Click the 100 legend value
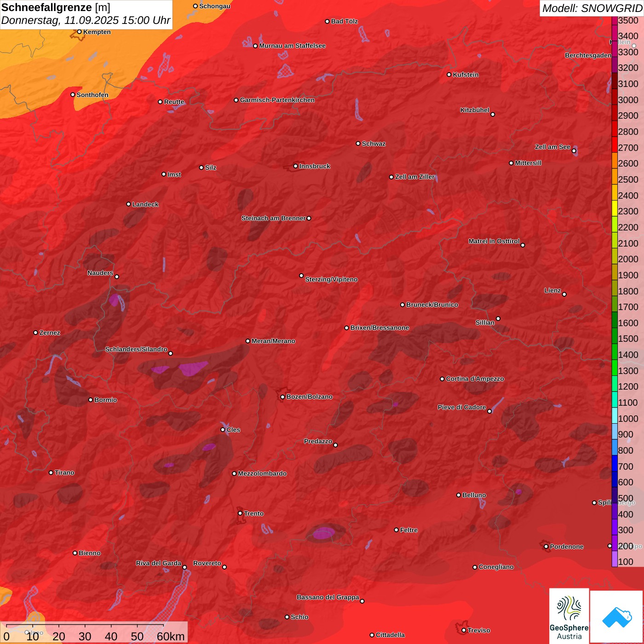This screenshot has height=644, width=644. (626, 562)
